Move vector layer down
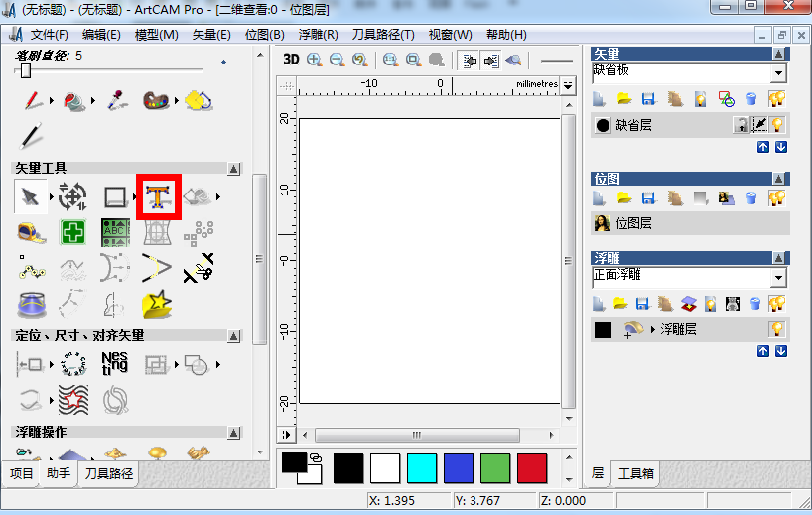 pos(781,147)
